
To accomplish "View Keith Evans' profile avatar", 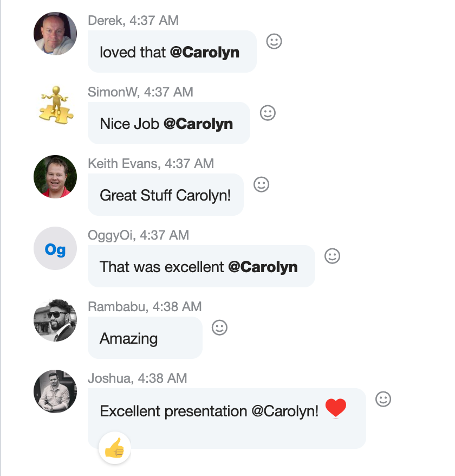I will click(55, 177).
